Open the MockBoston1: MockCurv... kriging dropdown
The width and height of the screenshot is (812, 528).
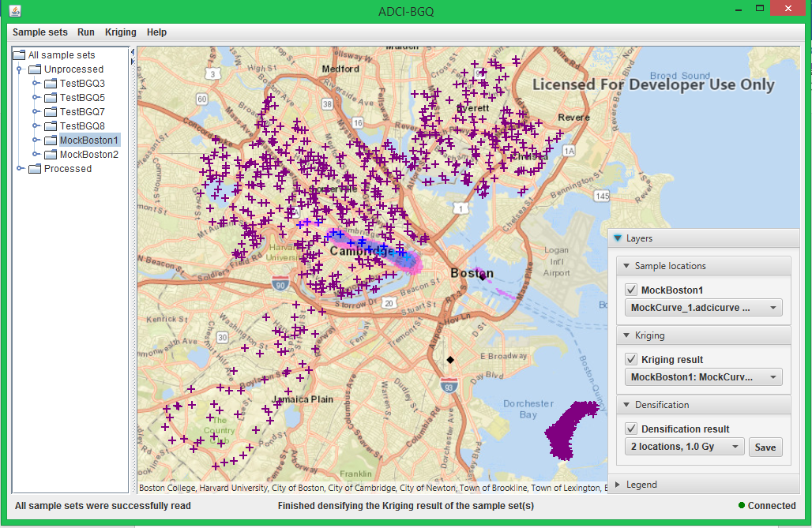coord(703,376)
